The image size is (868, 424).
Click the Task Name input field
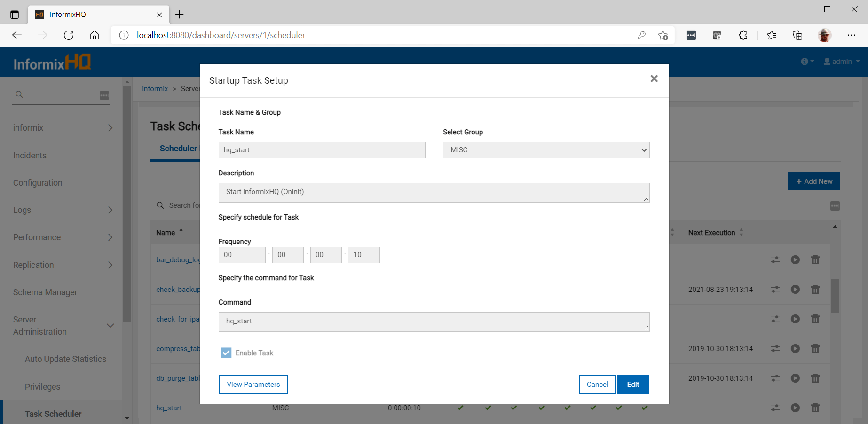tap(322, 150)
